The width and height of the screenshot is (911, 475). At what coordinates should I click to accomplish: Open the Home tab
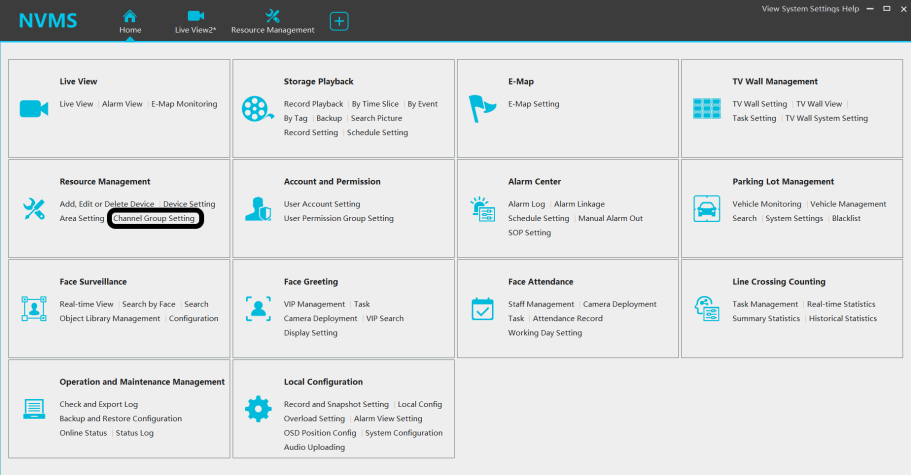click(130, 21)
